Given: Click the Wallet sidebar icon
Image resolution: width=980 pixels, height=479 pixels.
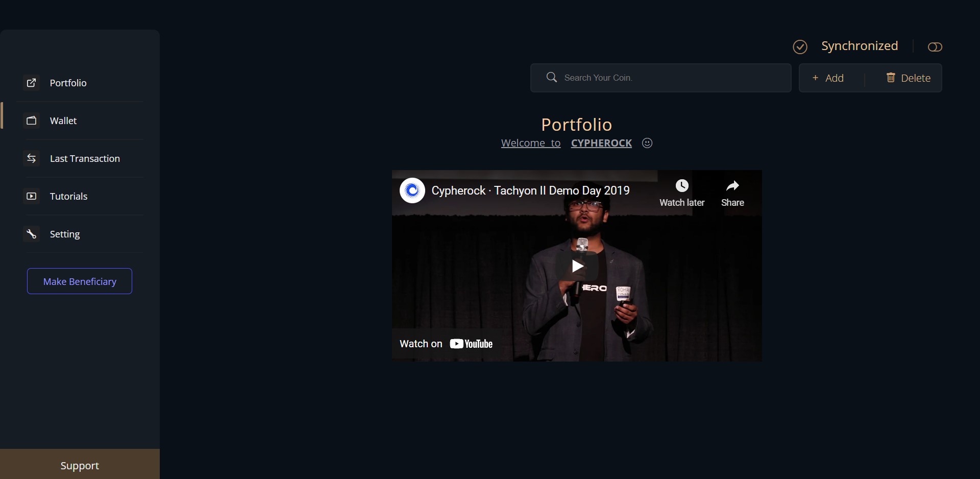Looking at the screenshot, I should coord(32,121).
